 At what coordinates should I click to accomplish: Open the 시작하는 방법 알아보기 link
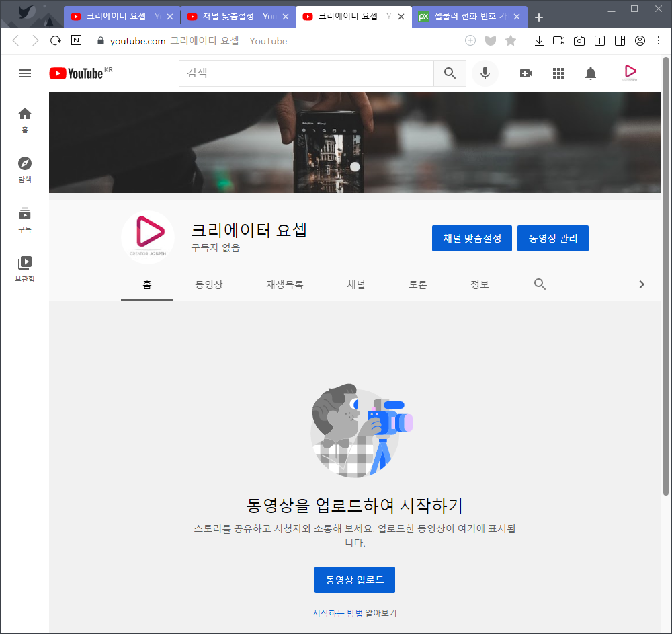[x=354, y=613]
